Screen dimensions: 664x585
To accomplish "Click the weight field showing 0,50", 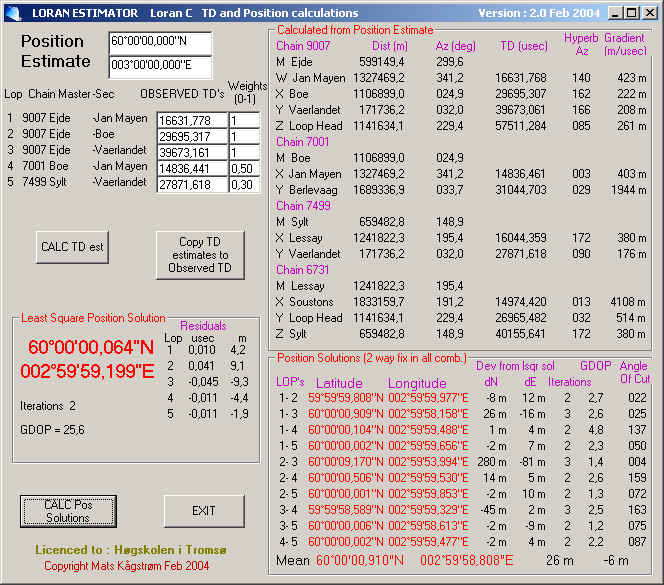I will tap(244, 168).
